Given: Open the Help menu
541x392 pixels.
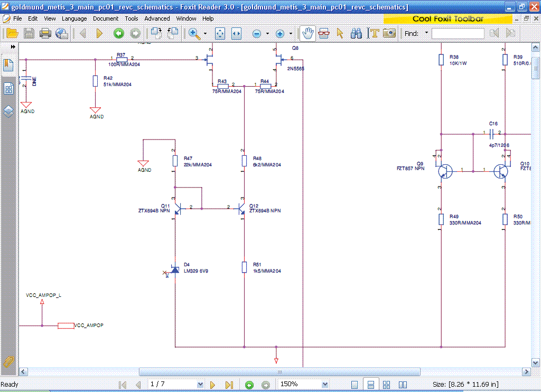Looking at the screenshot, I should (208, 18).
